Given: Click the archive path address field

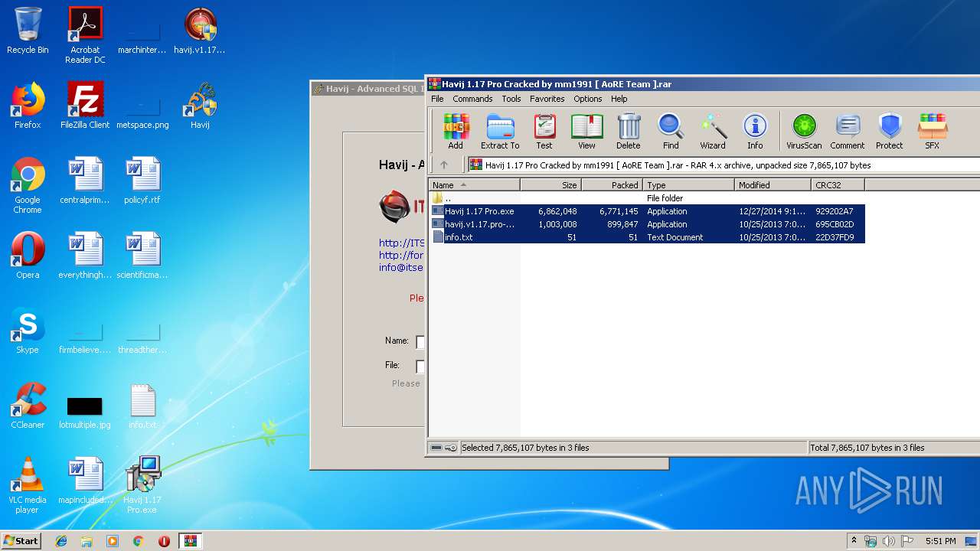Looking at the screenshot, I should coord(724,165).
